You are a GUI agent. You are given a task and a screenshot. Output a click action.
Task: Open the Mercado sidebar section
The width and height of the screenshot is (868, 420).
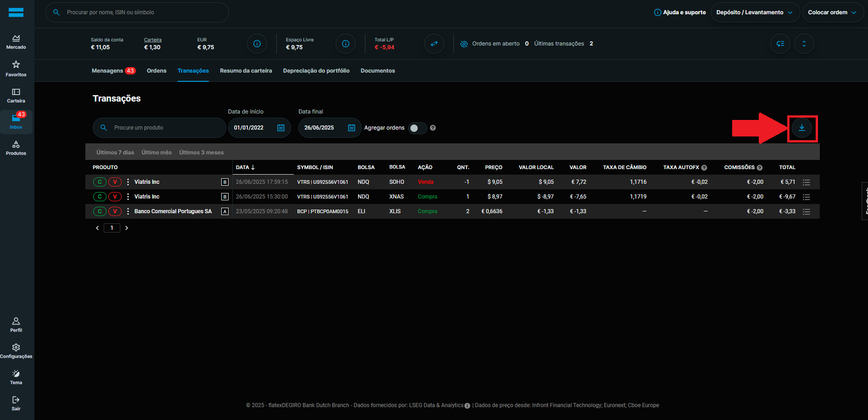16,42
